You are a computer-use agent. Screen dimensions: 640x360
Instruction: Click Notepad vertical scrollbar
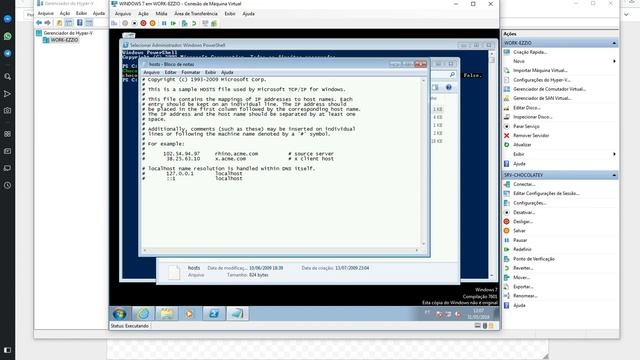(x=423, y=162)
